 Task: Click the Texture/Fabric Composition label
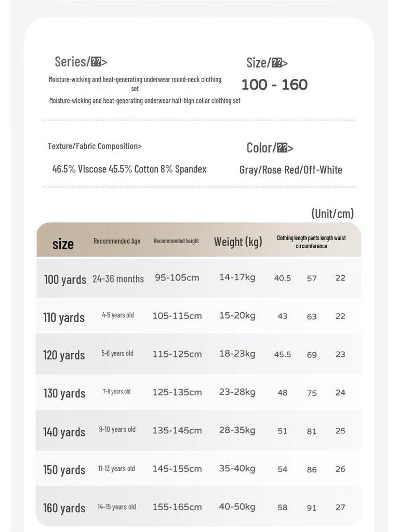pos(95,146)
